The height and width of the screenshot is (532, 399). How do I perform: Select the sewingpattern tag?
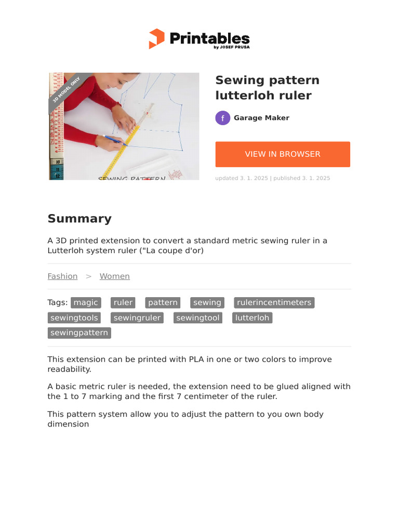click(x=79, y=332)
